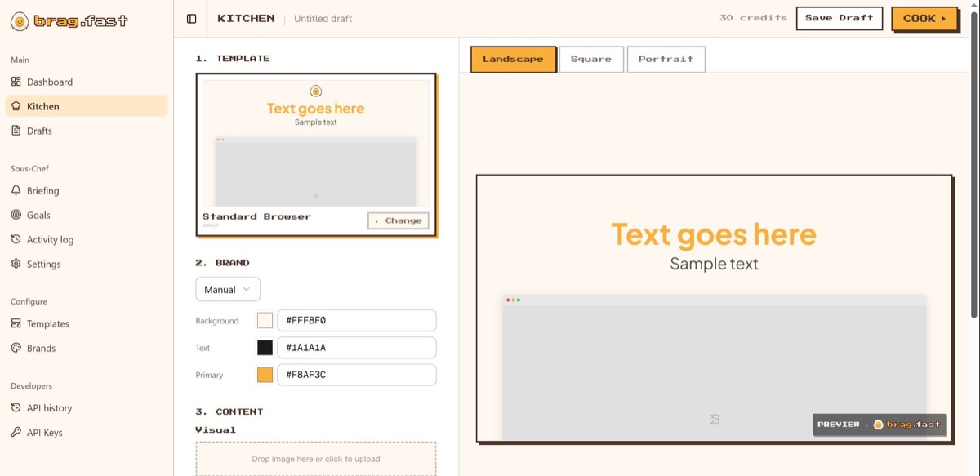Open Activity log in the sidebar

(87, 239)
